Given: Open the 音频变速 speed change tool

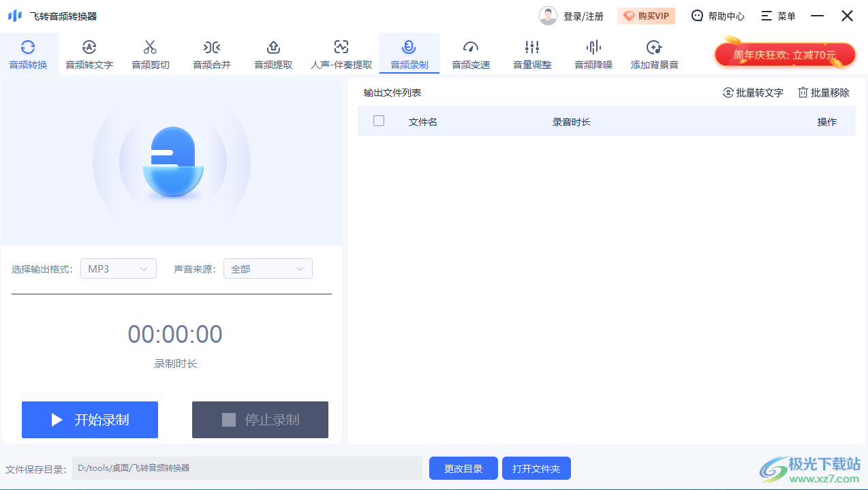Looking at the screenshot, I should click(470, 53).
